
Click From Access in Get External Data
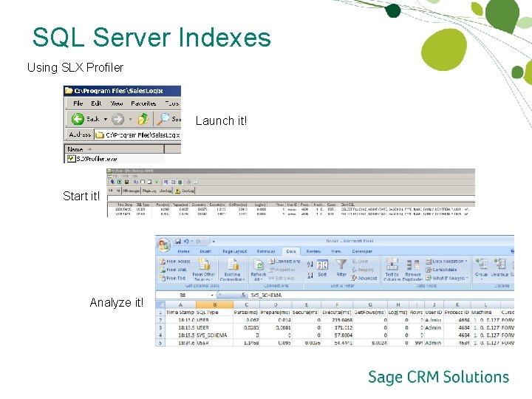tap(175, 262)
